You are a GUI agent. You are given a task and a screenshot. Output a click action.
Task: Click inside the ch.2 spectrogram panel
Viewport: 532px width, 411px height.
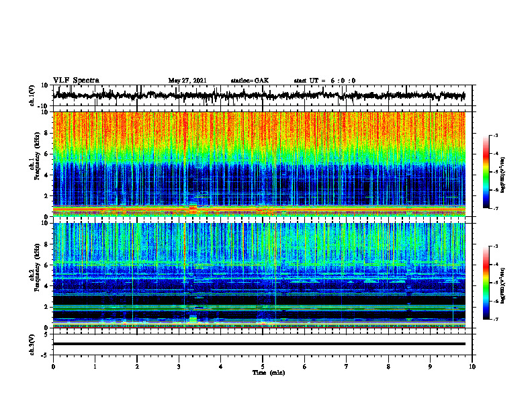259,275
